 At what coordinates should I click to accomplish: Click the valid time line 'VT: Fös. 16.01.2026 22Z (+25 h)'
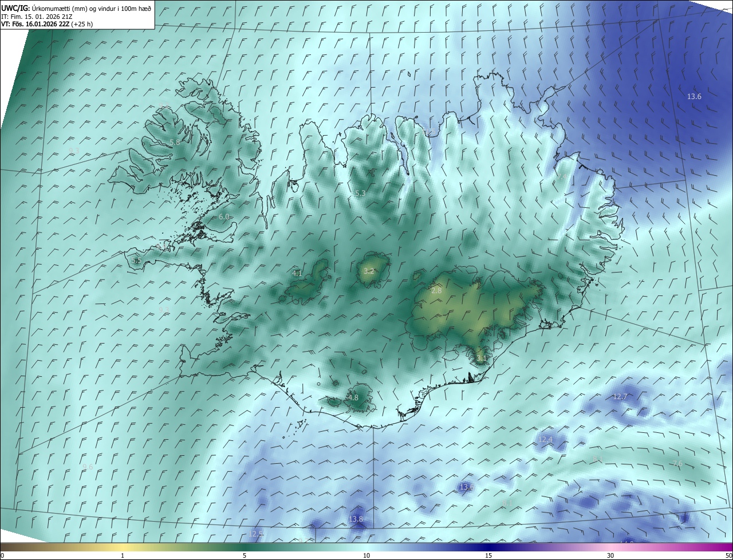point(47,24)
